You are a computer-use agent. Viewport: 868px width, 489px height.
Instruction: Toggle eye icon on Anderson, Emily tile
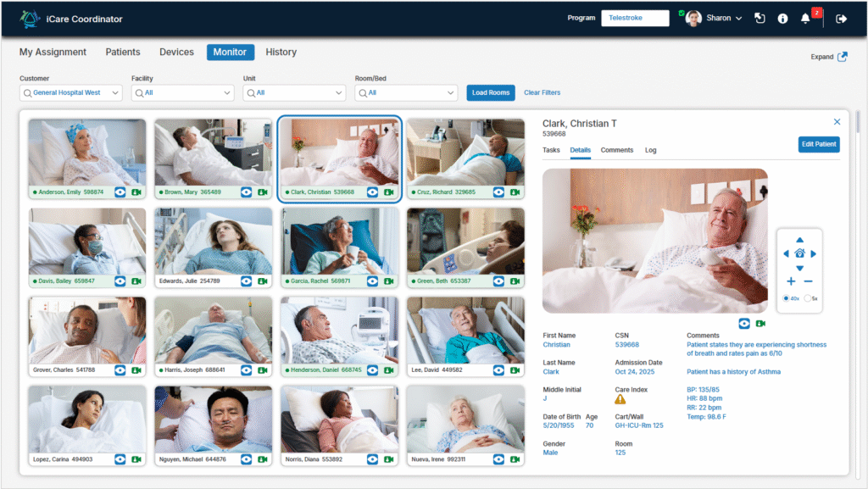[x=120, y=192]
